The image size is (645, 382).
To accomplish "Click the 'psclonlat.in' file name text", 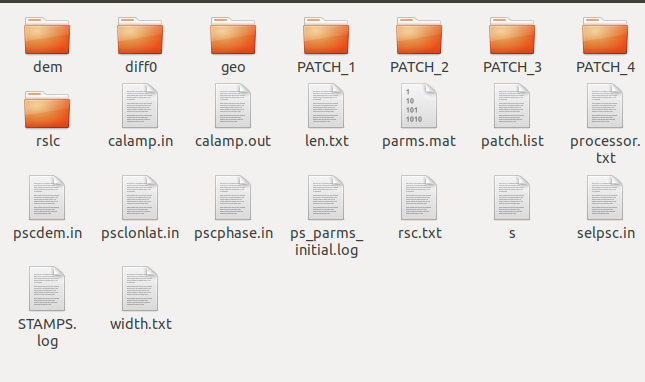I will tap(140, 233).
